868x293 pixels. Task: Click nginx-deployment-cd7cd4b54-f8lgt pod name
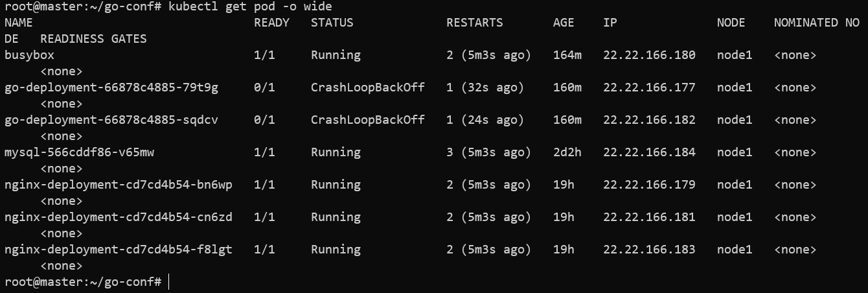tap(119, 250)
